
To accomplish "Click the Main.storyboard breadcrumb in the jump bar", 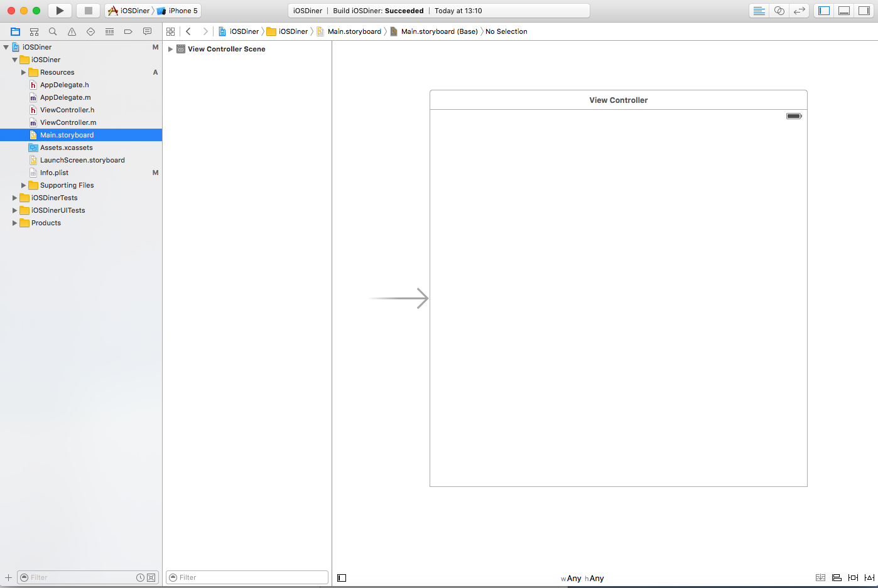I will (349, 31).
